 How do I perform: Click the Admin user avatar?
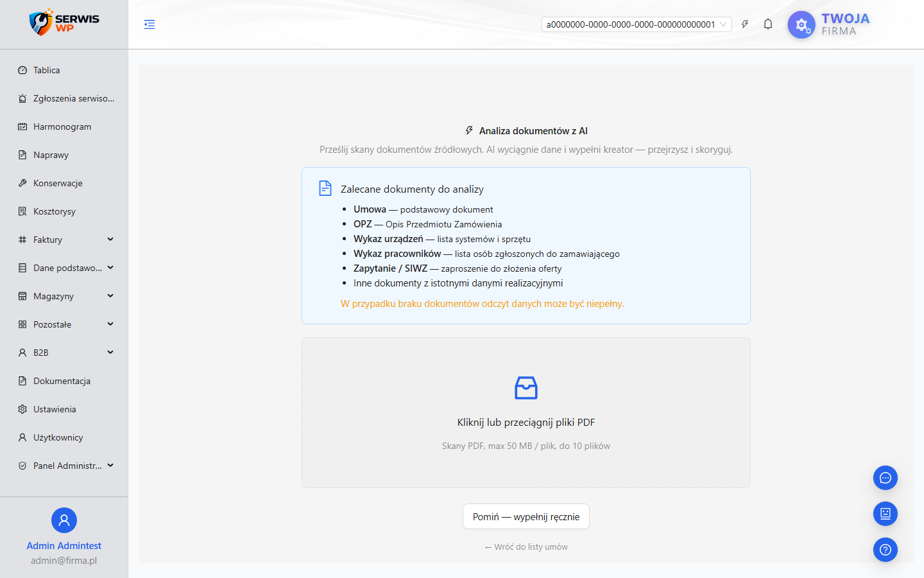(x=64, y=520)
